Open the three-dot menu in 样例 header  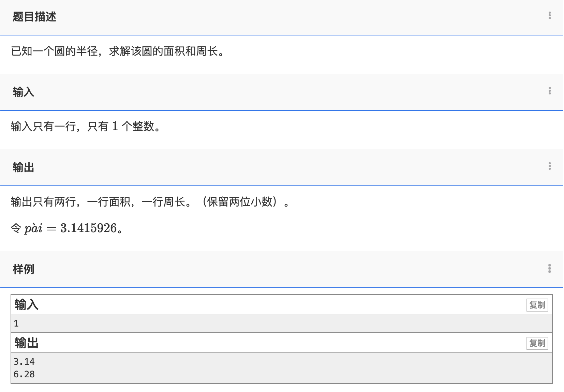(549, 269)
